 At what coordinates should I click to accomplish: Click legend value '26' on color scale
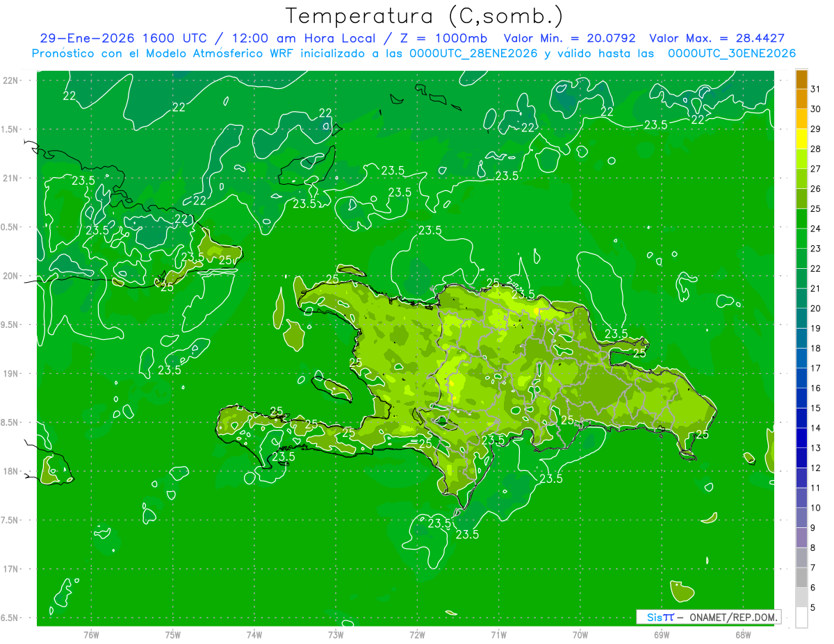[816, 188]
